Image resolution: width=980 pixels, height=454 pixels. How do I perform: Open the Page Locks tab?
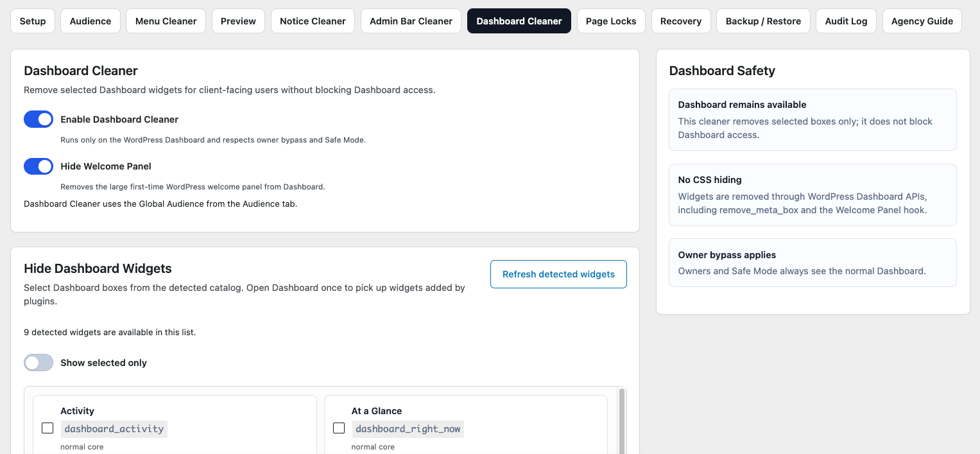[x=611, y=21]
